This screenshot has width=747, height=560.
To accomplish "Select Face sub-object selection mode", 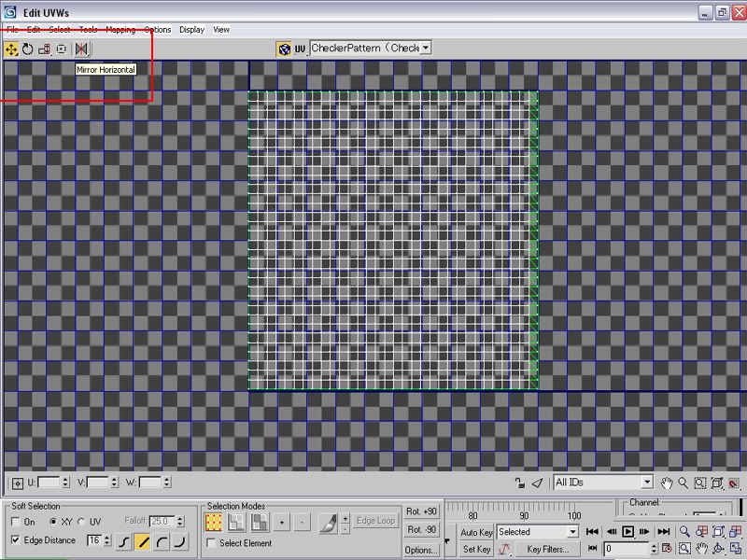I will [260, 523].
